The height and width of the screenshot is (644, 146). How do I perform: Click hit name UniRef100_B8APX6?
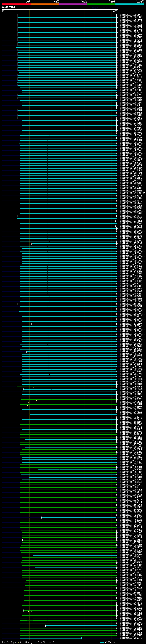point(131,399)
